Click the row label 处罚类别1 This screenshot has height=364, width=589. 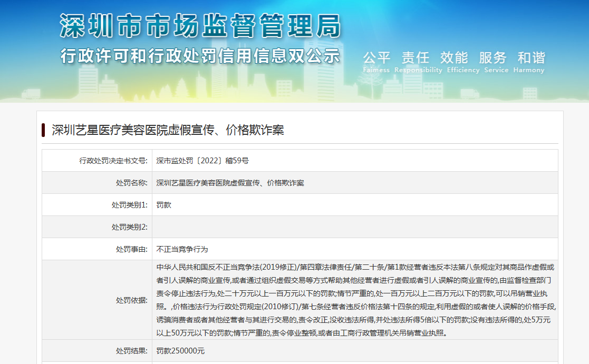pyautogui.click(x=130, y=205)
